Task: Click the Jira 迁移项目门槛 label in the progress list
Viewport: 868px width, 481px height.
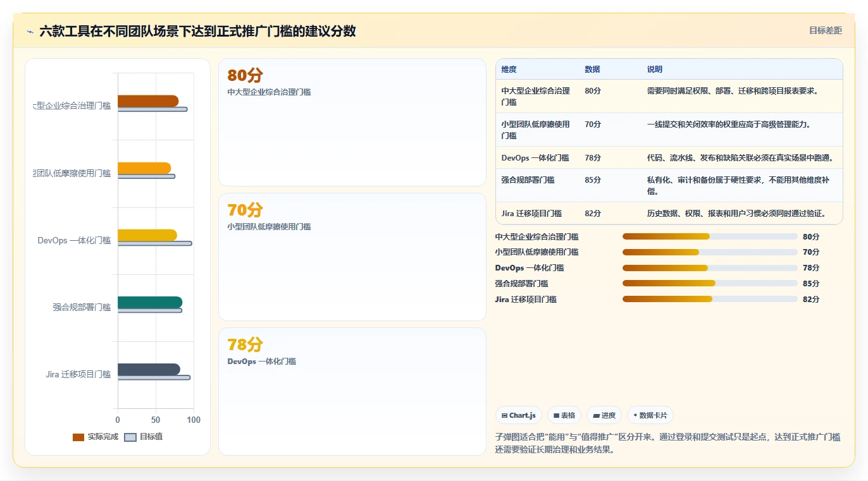Action: (x=526, y=300)
